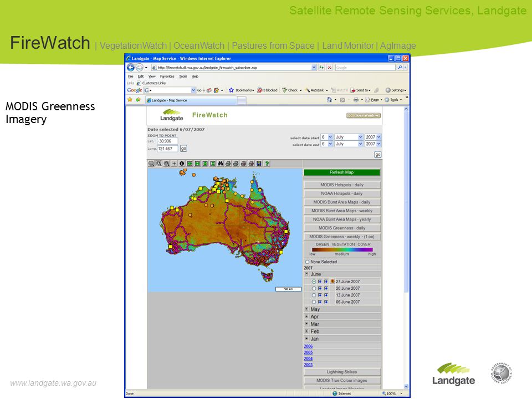This screenshot has width=532, height=399.
Task: Click the Send to button in Google toolbar
Action: 361,90
